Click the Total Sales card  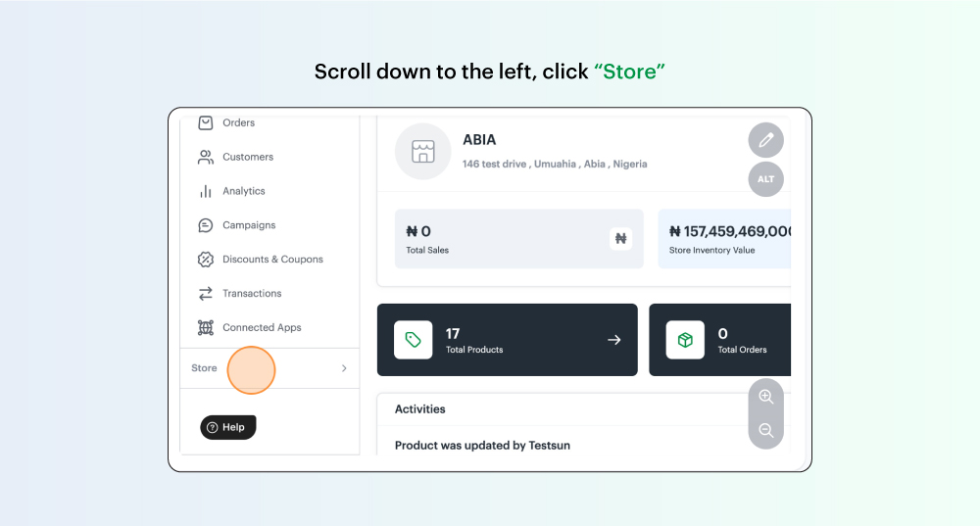coord(518,239)
